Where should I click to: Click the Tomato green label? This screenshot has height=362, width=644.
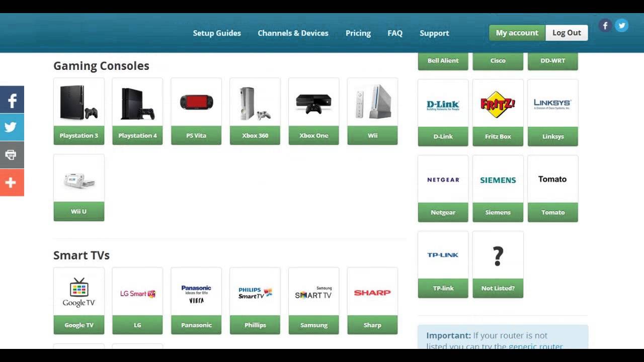552,212
